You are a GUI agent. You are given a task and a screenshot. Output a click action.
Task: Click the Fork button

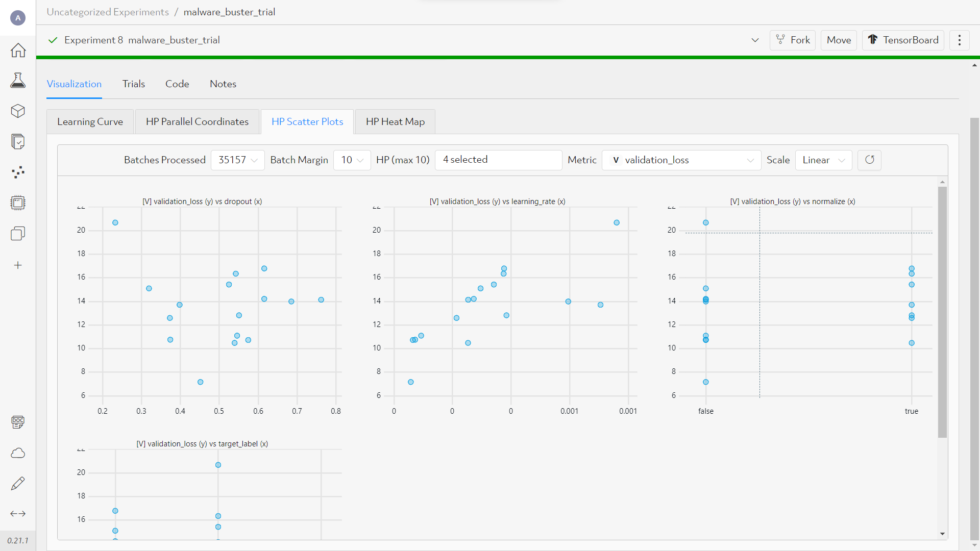coord(792,40)
